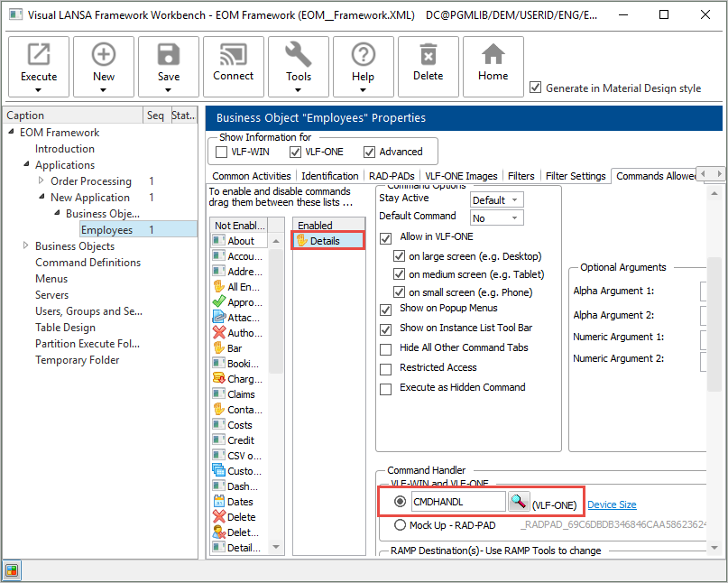728x583 pixels.
Task: Uncheck on large screen (e.g. Desktop)
Action: [x=399, y=256]
